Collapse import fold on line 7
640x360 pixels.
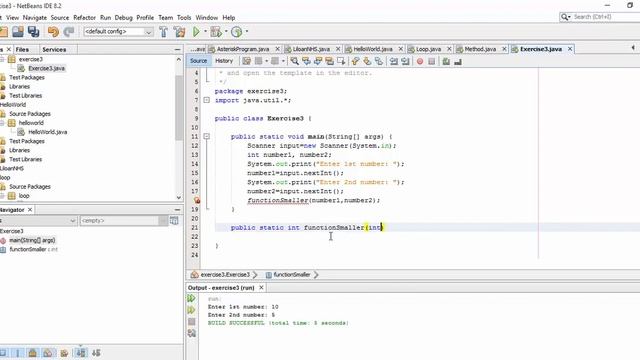tap(207, 100)
